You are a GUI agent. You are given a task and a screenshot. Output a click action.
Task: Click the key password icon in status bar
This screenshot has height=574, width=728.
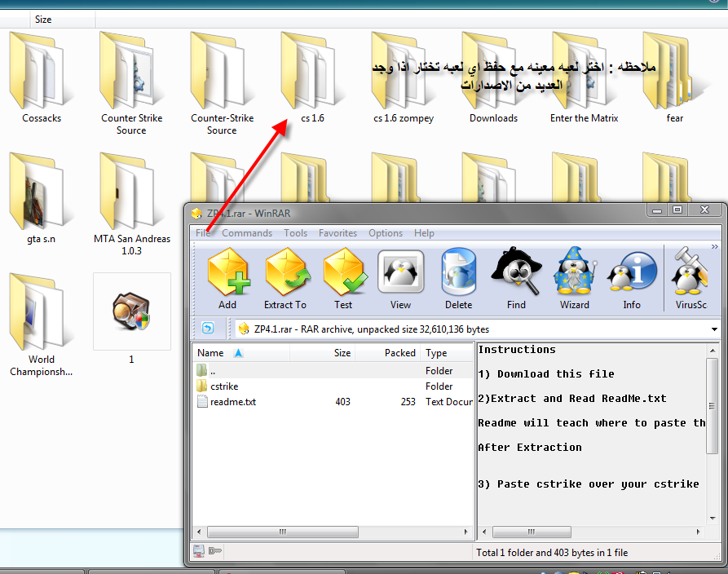(x=215, y=551)
